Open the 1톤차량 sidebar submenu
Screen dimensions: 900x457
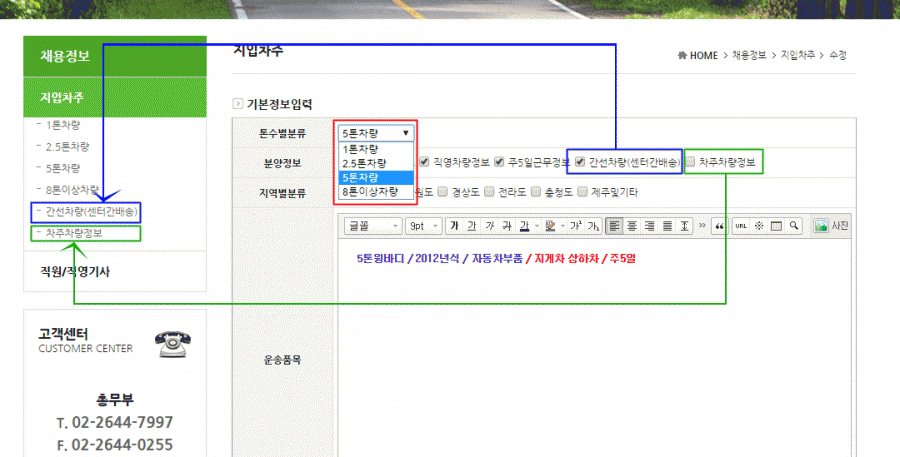tap(63, 125)
